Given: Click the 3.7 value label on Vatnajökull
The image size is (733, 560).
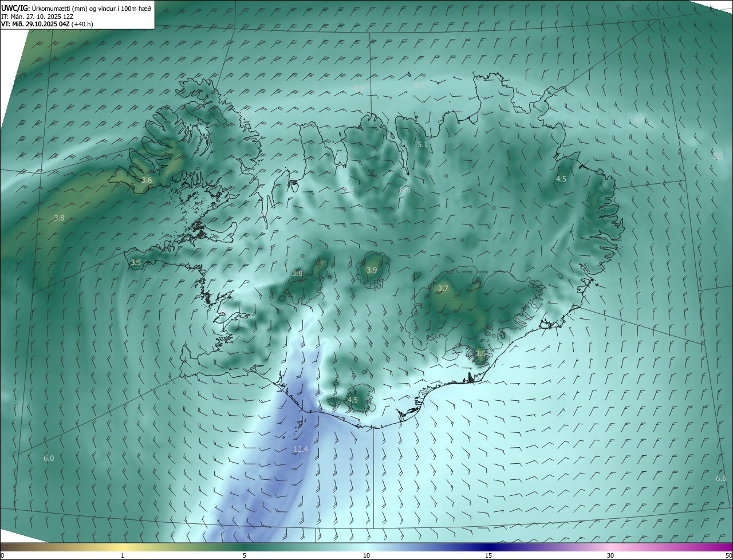Looking at the screenshot, I should (x=443, y=288).
